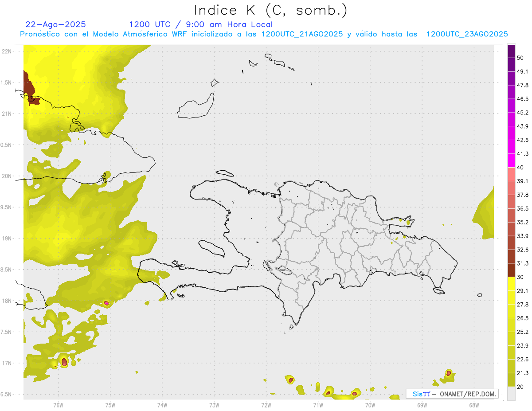The width and height of the screenshot is (532, 411).
Task: Click '1200 UTC / 9:00 am Hora Local' text
Action: 201,24
